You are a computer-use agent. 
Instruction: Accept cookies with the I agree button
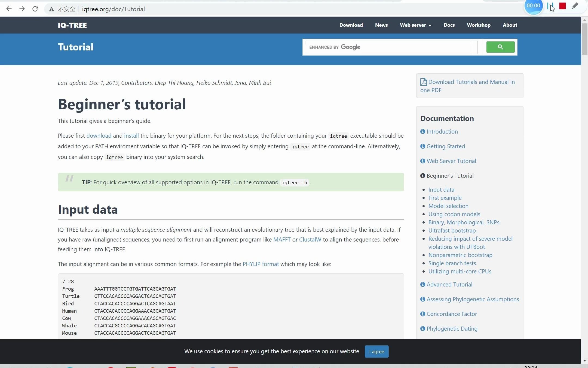coord(376,352)
